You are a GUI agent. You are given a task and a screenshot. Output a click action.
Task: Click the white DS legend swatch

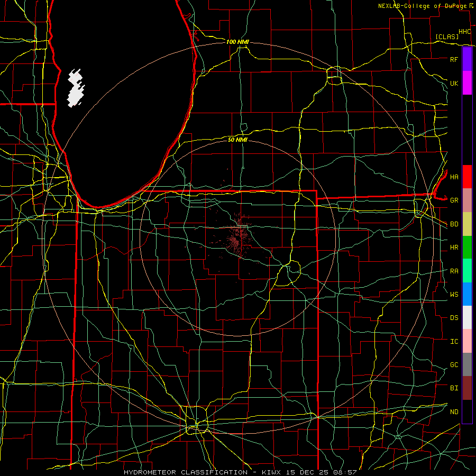click(467, 317)
